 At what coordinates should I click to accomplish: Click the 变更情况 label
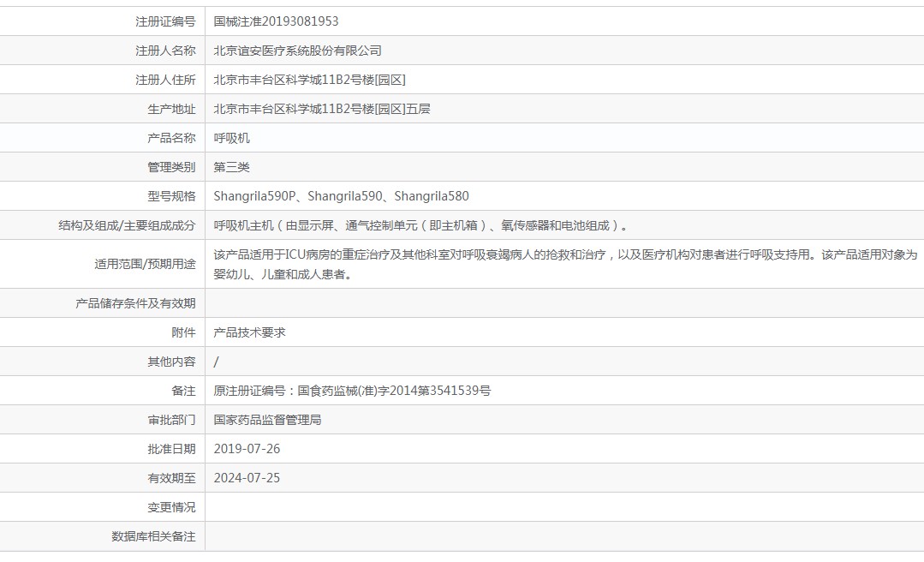point(171,507)
